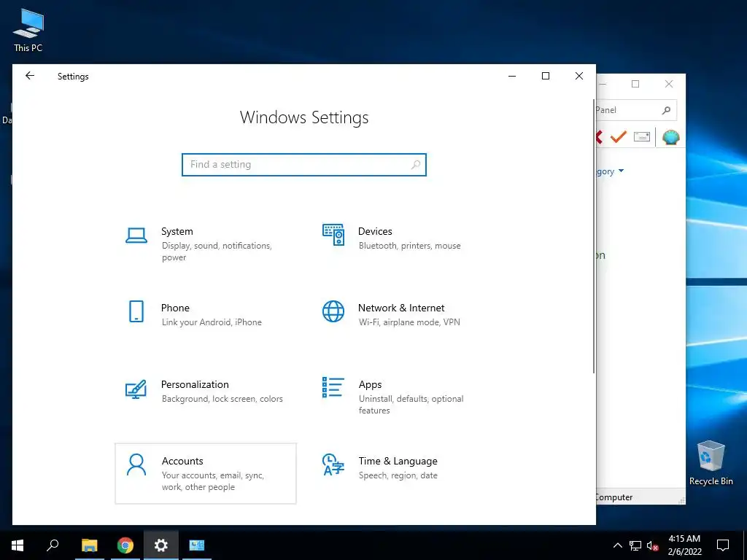Click the muted volume tray icon
Image resolution: width=747 pixels, height=560 pixels.
(652, 545)
